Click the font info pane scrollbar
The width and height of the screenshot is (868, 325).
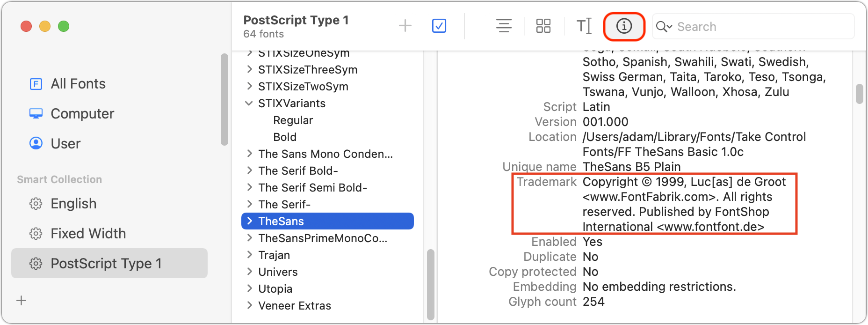pyautogui.click(x=859, y=94)
